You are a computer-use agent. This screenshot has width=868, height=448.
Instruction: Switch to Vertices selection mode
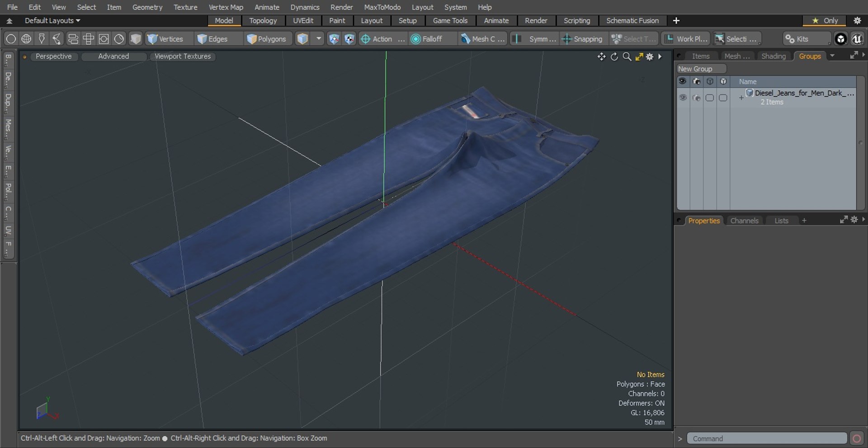point(165,39)
